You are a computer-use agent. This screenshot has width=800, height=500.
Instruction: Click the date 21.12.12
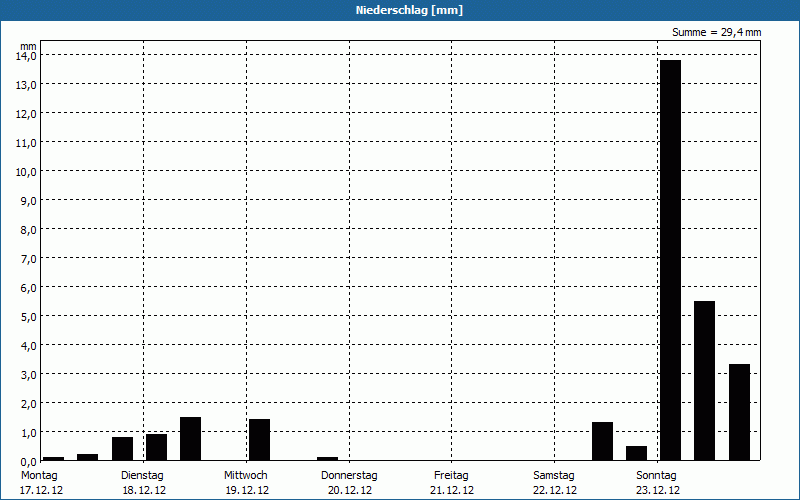click(452, 490)
